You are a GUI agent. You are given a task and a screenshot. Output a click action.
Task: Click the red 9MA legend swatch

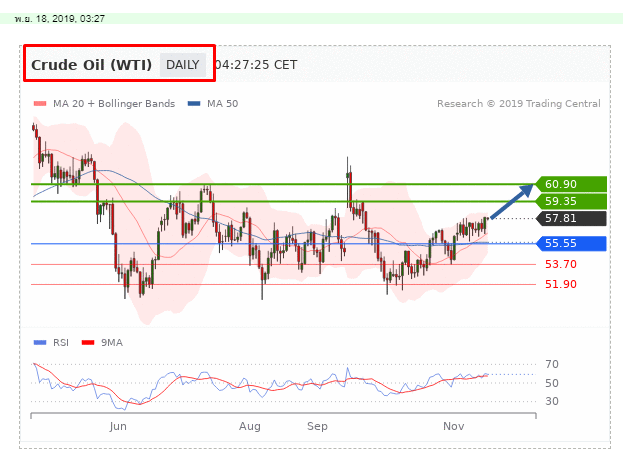point(97,341)
